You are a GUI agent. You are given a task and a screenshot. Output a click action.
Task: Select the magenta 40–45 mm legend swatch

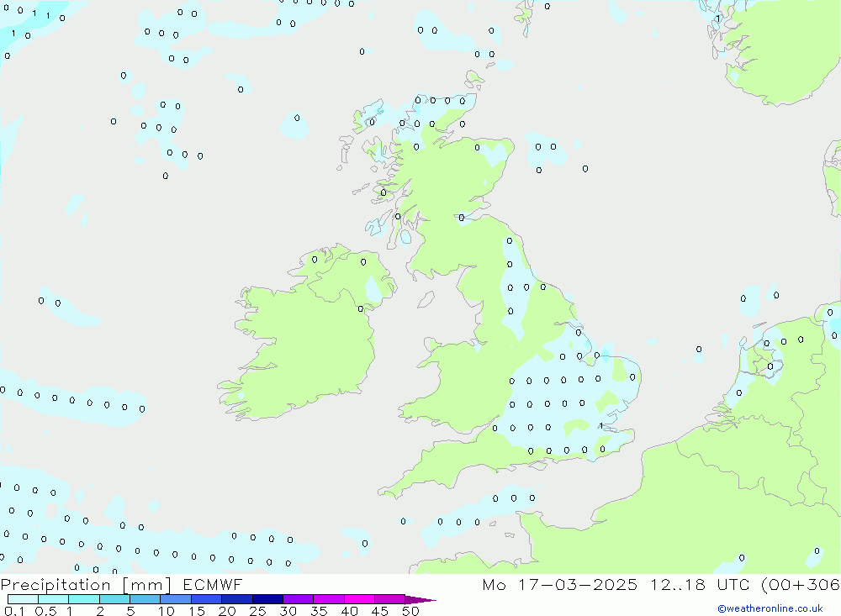click(359, 599)
